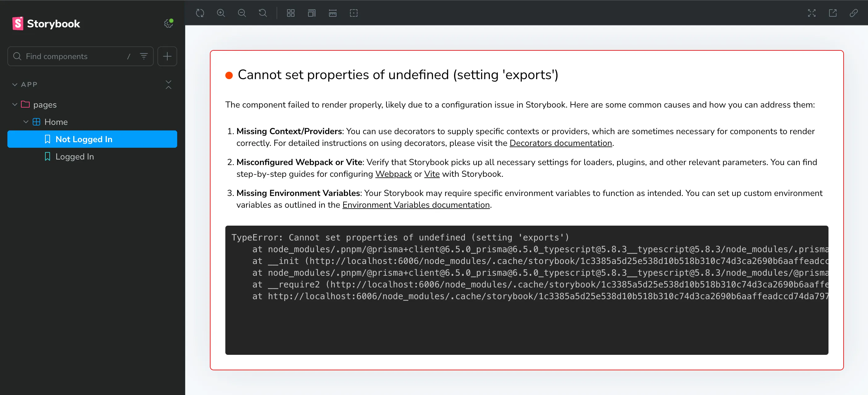The image size is (868, 395).
Task: Toggle the outline overlay
Action: (x=353, y=13)
